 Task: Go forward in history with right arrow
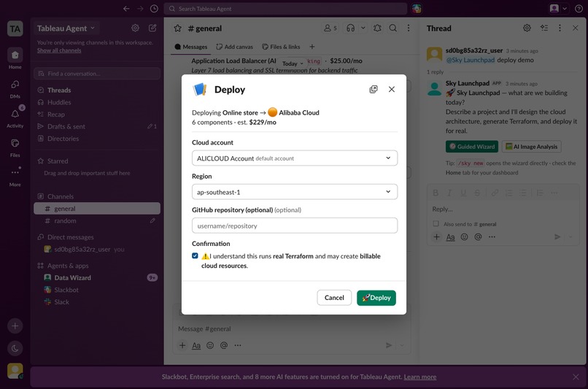pos(140,9)
